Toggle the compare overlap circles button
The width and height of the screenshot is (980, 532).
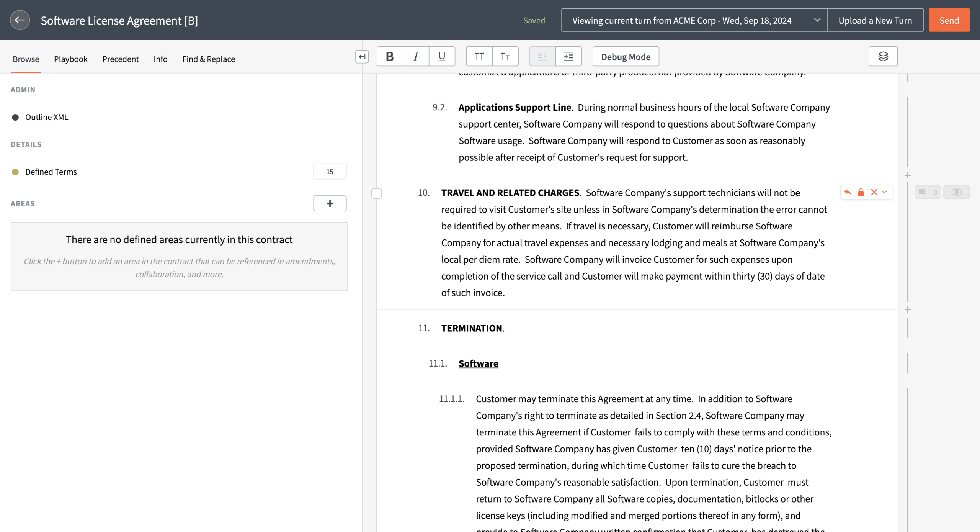tap(956, 192)
